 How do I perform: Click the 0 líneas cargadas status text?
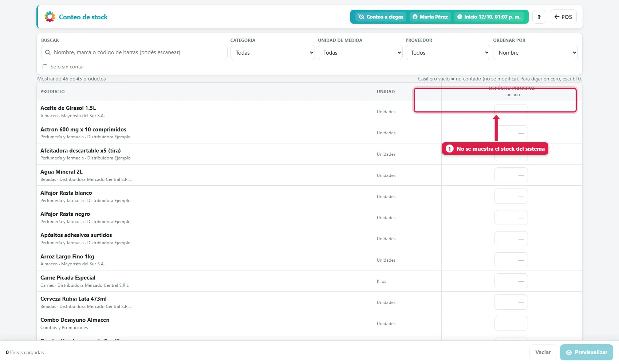tap(25, 352)
